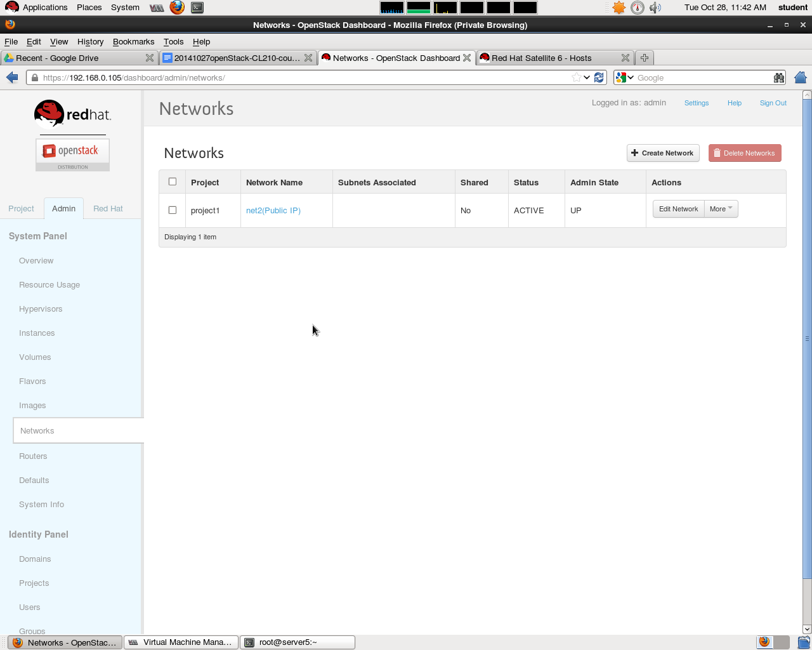
Task: Click the padlock site identity icon
Action: 34,77
